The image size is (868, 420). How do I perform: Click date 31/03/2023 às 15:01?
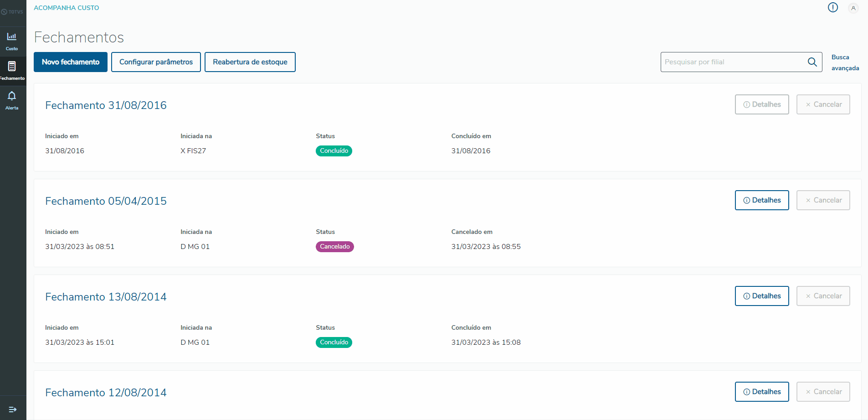pyautogui.click(x=80, y=342)
